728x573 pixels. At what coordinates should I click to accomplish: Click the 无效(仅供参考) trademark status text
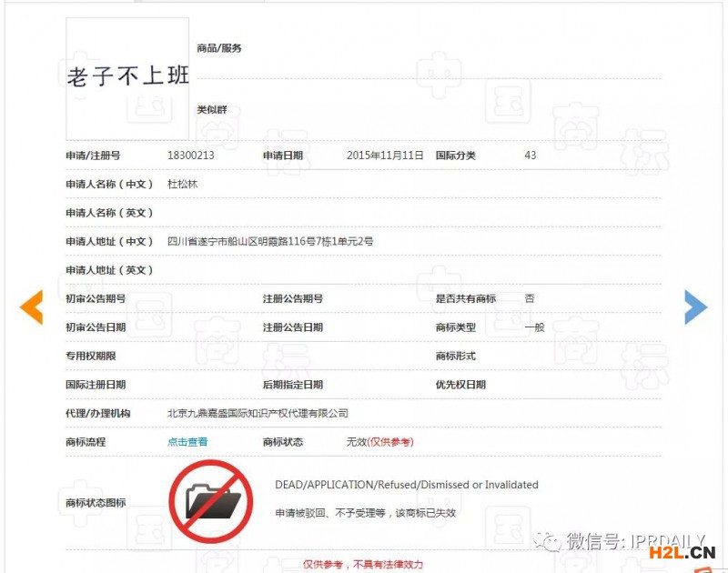(x=379, y=442)
